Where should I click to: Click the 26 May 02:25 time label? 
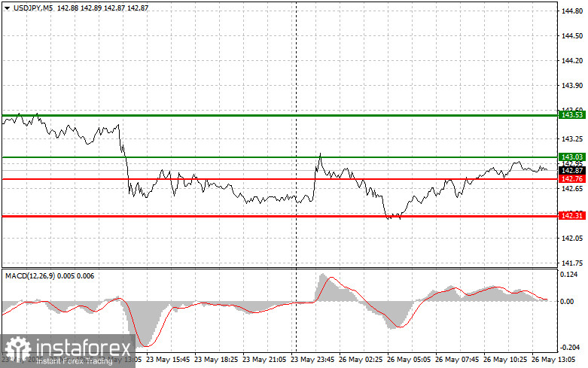361,360
